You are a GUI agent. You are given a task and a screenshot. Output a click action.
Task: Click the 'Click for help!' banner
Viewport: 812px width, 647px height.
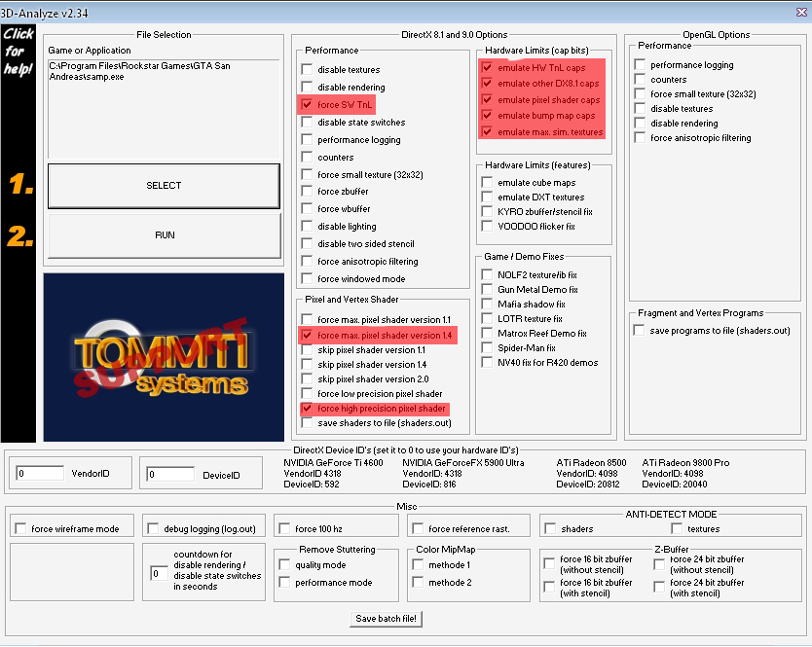click(18, 51)
